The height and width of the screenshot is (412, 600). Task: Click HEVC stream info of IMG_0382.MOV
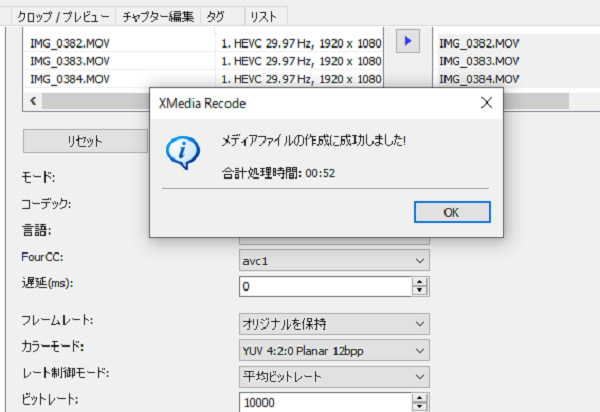(x=301, y=44)
